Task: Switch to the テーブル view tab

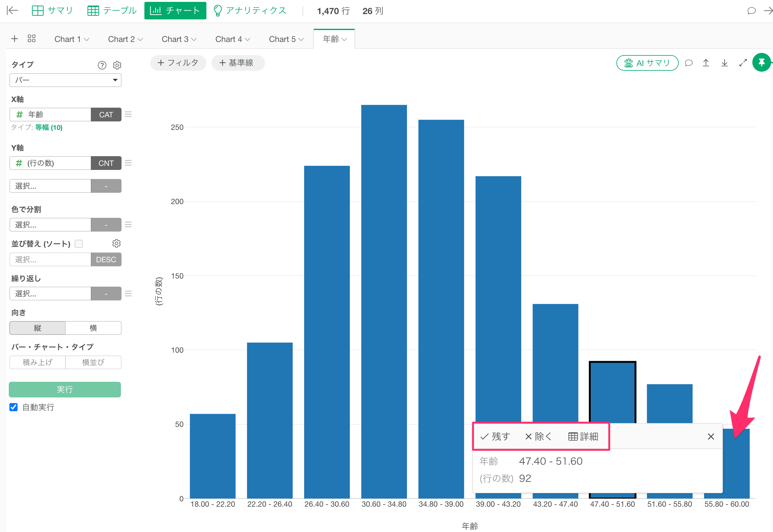Action: pyautogui.click(x=112, y=11)
